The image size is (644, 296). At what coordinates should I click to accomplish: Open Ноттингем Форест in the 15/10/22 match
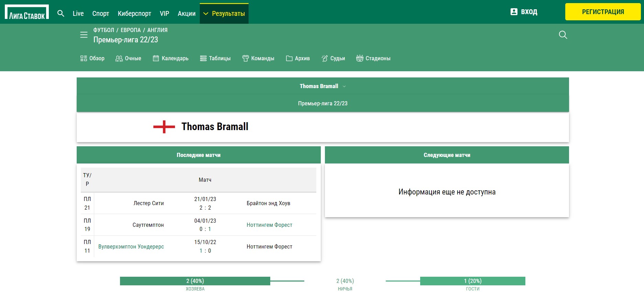tap(270, 247)
